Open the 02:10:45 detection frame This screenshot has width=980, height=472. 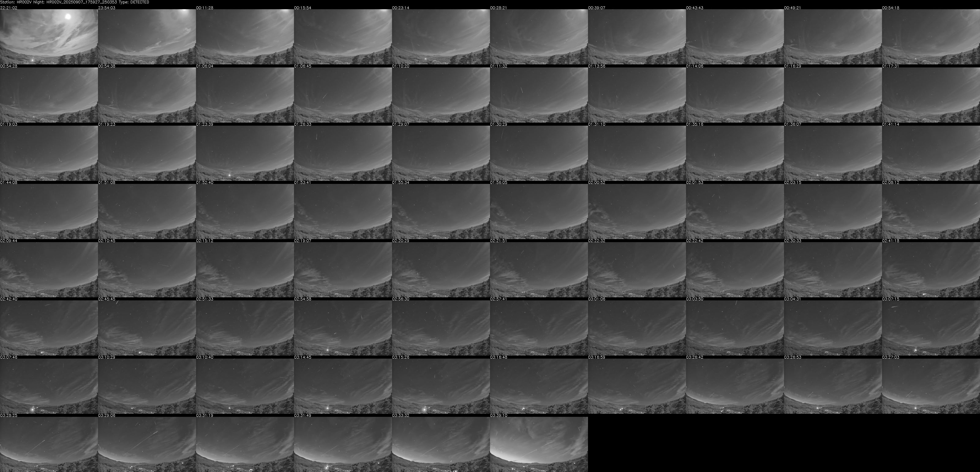[147, 269]
